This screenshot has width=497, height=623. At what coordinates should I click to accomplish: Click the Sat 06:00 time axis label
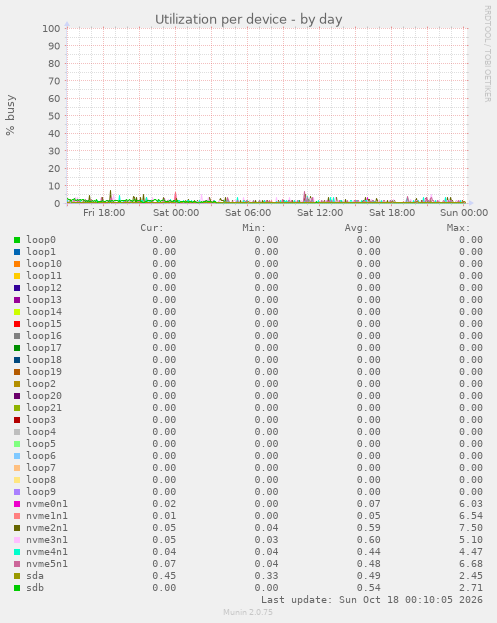pos(248,213)
